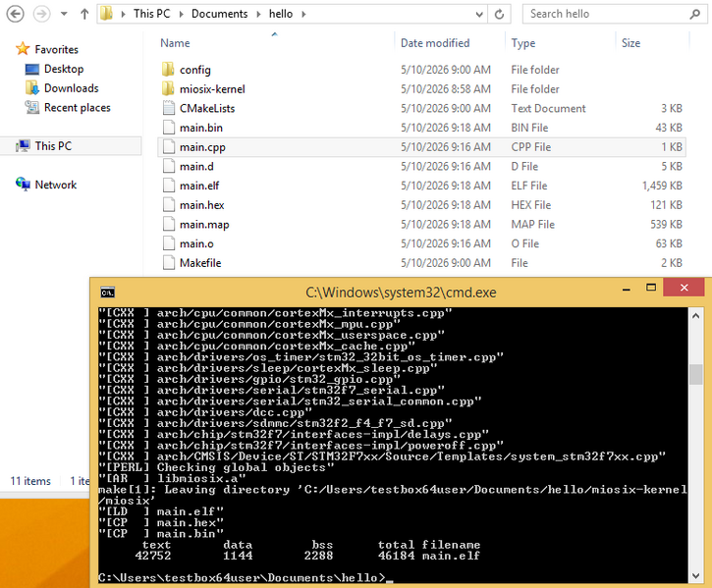Go back with the Back arrow button
Screen dimensions: 712x588
(x=15, y=14)
